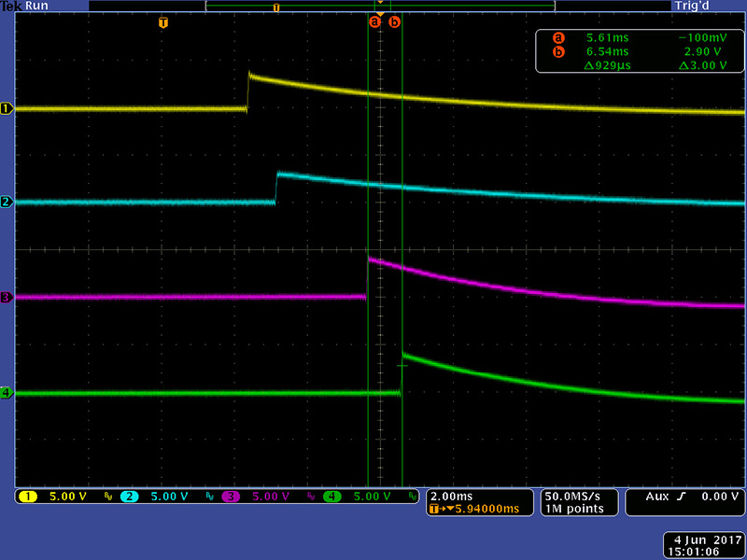
Task: Click the record overview bar at top
Action: point(380,7)
